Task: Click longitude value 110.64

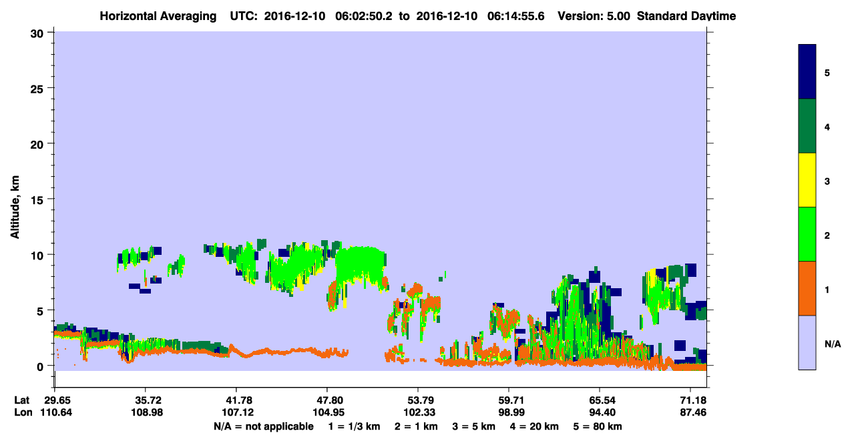Action: 55,413
